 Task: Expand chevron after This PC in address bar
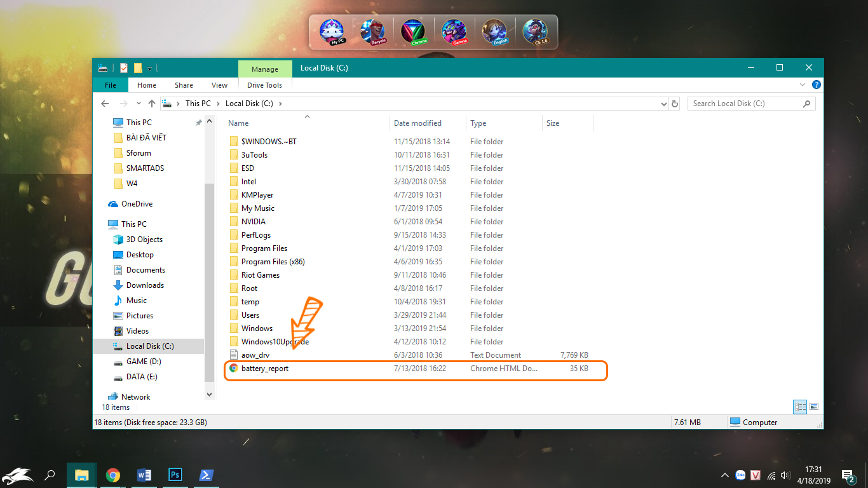point(218,104)
